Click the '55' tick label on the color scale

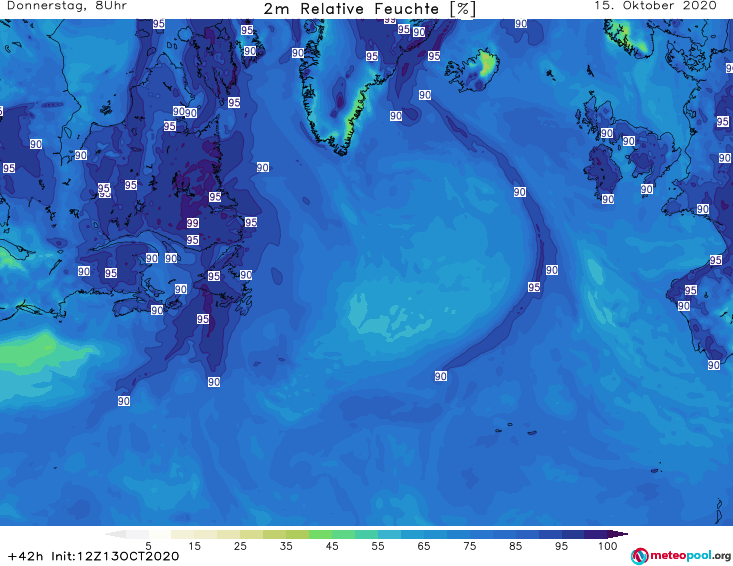click(378, 546)
